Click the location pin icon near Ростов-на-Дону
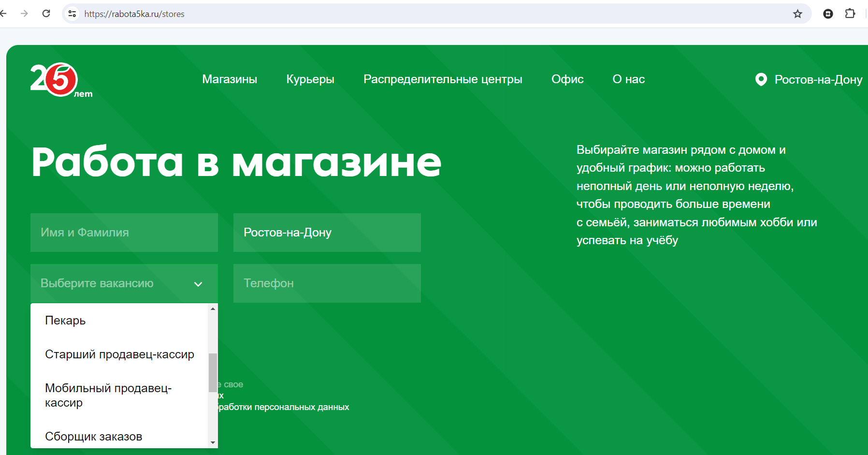This screenshot has width=868, height=455. (x=761, y=79)
